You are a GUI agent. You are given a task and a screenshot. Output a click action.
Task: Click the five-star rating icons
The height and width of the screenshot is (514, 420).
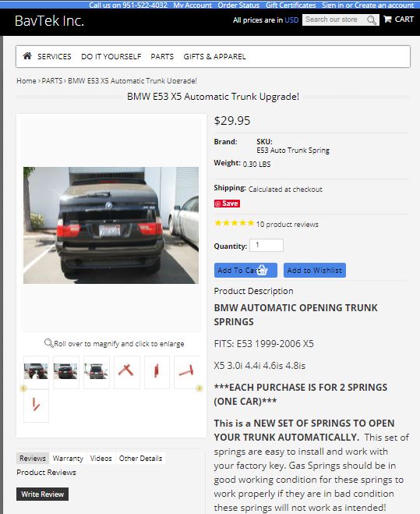pos(234,224)
